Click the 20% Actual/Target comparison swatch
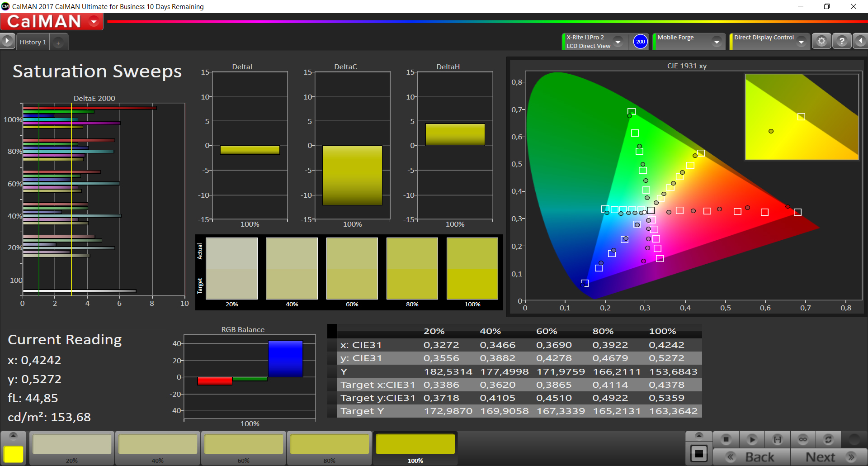868x466 pixels. (231, 268)
